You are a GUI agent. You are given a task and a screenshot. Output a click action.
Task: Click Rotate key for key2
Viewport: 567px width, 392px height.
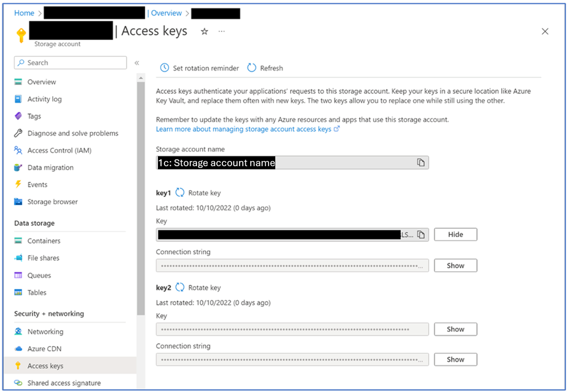(198, 288)
